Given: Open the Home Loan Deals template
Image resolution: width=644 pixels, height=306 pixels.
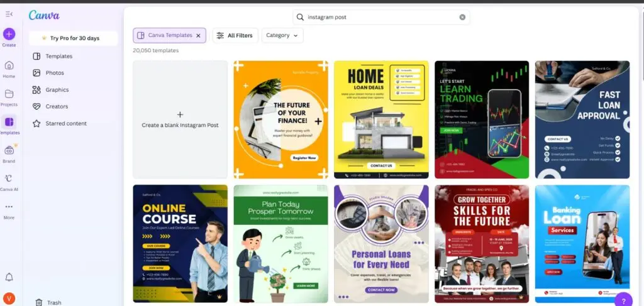Looking at the screenshot, I should (x=381, y=119).
